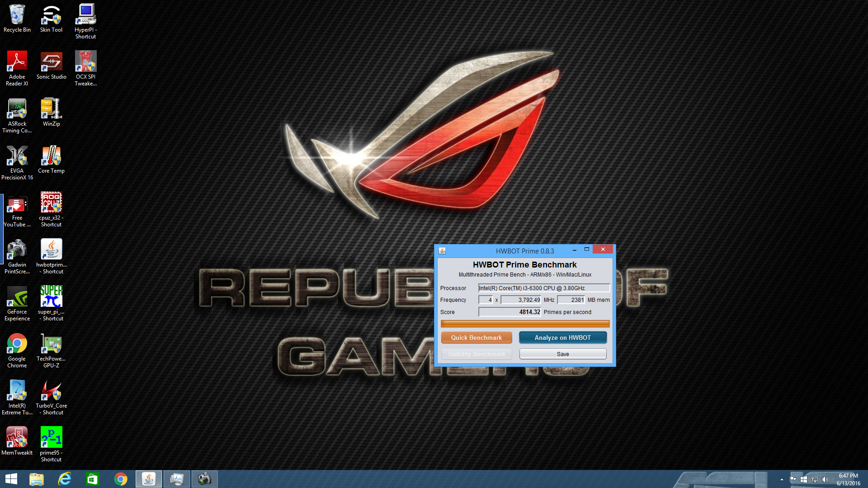Open GeForce Experience desktop icon
This screenshot has height=488, width=868.
point(17,303)
